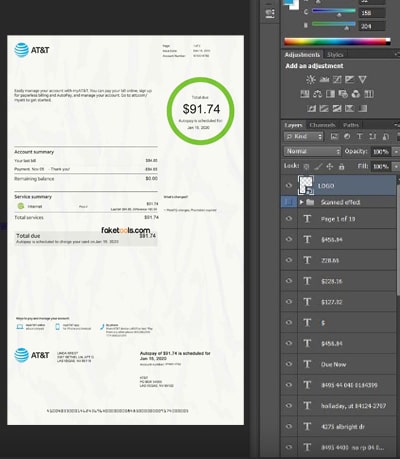Image resolution: width=400 pixels, height=459 pixels.
Task: Add a Hue/Saturation adjustment
Action: point(305,94)
